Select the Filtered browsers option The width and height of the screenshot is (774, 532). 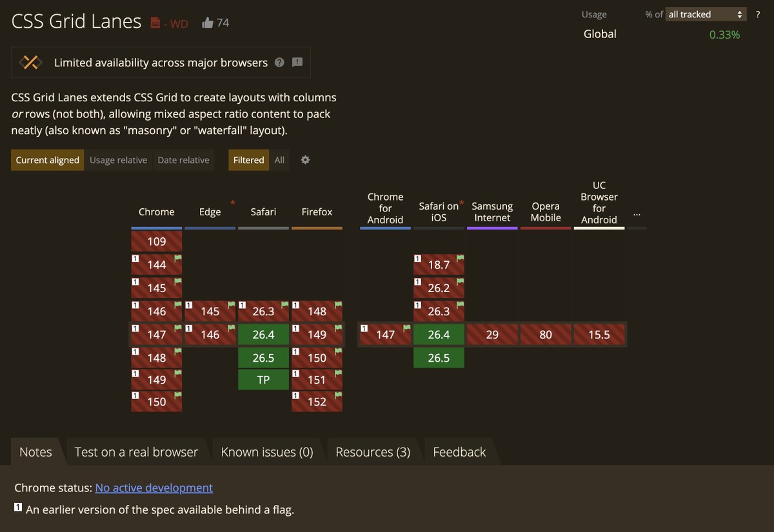249,160
